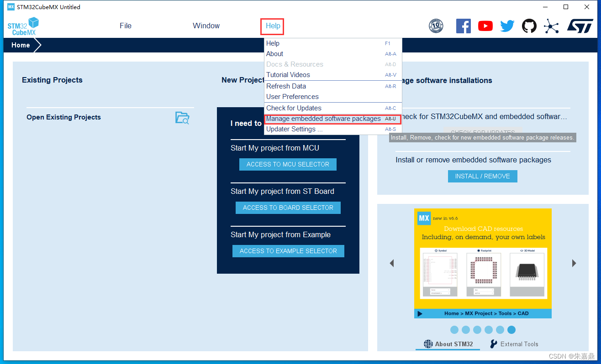Click ACCESS TO MCU SELECTOR button
Viewport: 601px width, 364px height.
pos(288,164)
